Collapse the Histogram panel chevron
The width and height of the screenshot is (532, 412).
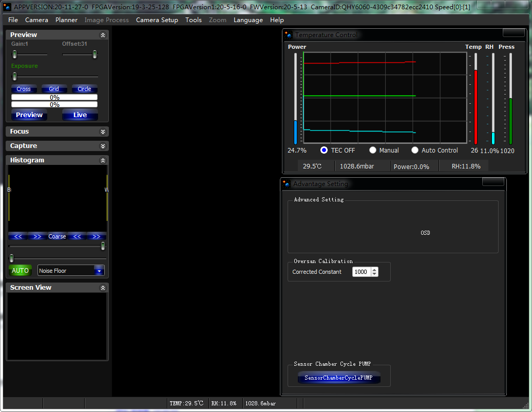coord(103,160)
